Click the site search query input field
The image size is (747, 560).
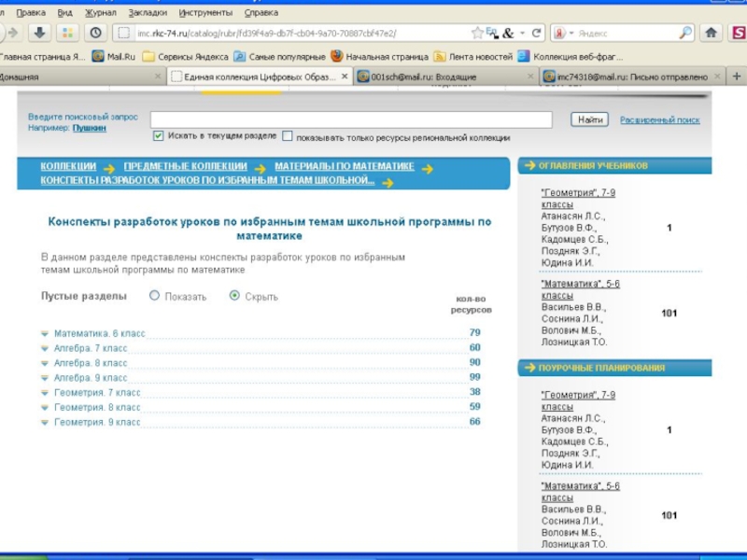point(358,119)
